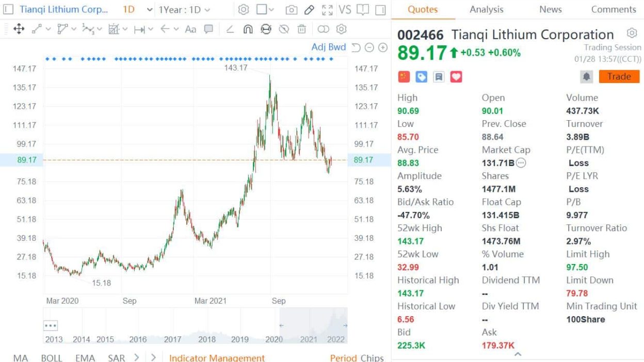Expand the arrow annotation options arrow
Screen dimensions: 644x362
tap(176, 29)
